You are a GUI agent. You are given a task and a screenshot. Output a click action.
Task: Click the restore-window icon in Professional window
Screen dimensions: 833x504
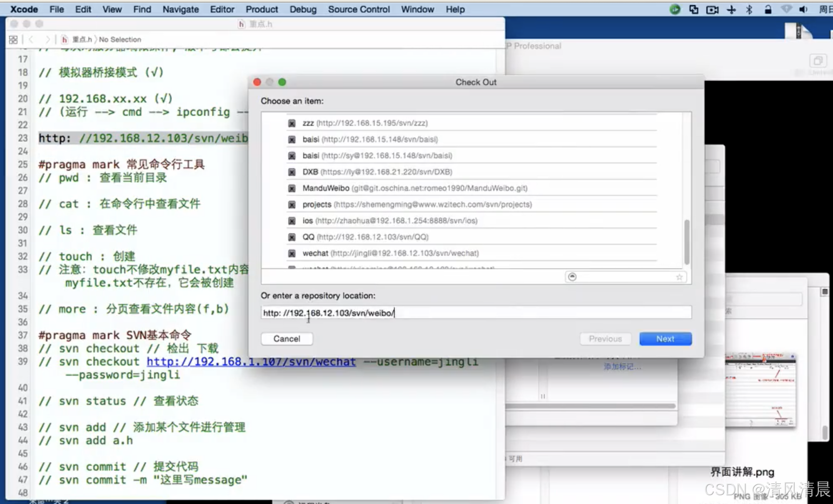point(818,61)
